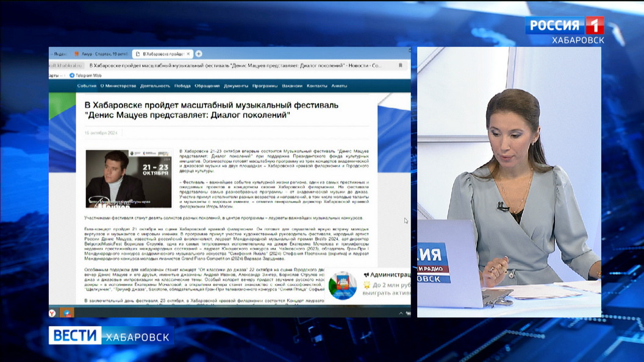Close the active "В Хабаровске пройдет" browser tab

[188, 54]
